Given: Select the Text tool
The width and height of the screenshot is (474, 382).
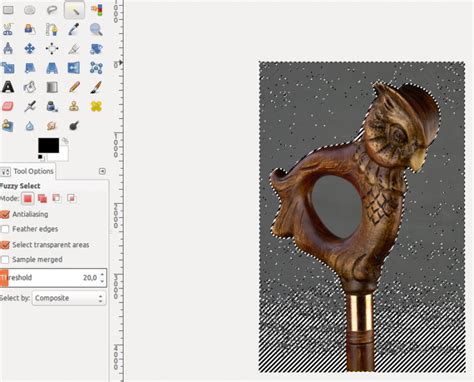Looking at the screenshot, I should click(8, 87).
